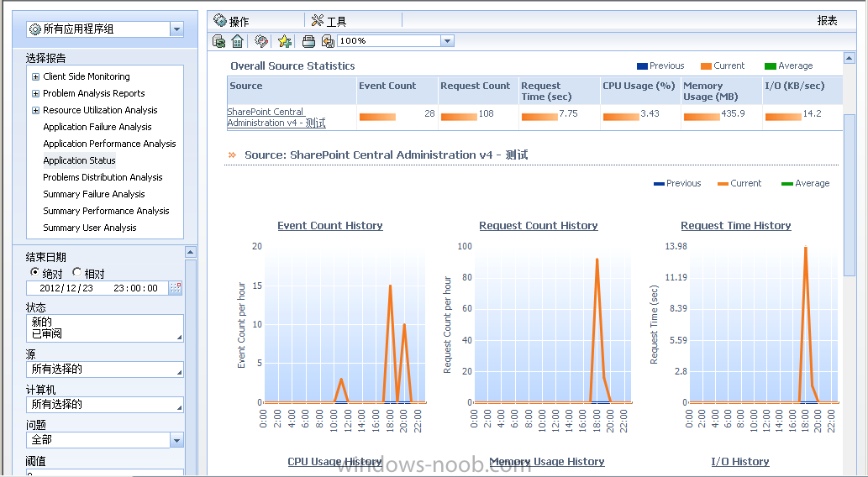Click the 报表 label at top right
The image size is (868, 477).
827,20
